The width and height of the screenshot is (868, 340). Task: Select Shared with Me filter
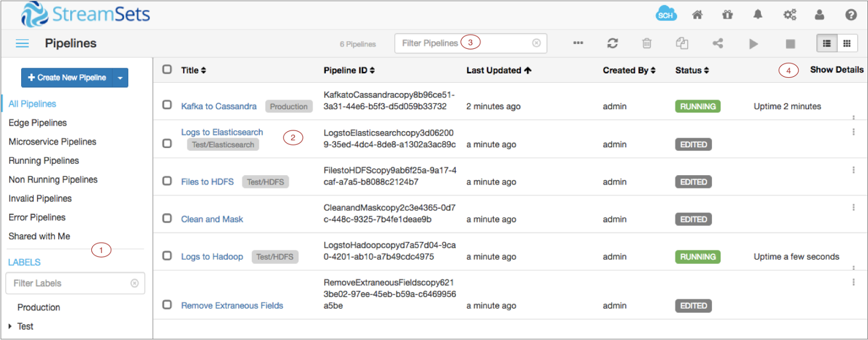[39, 236]
